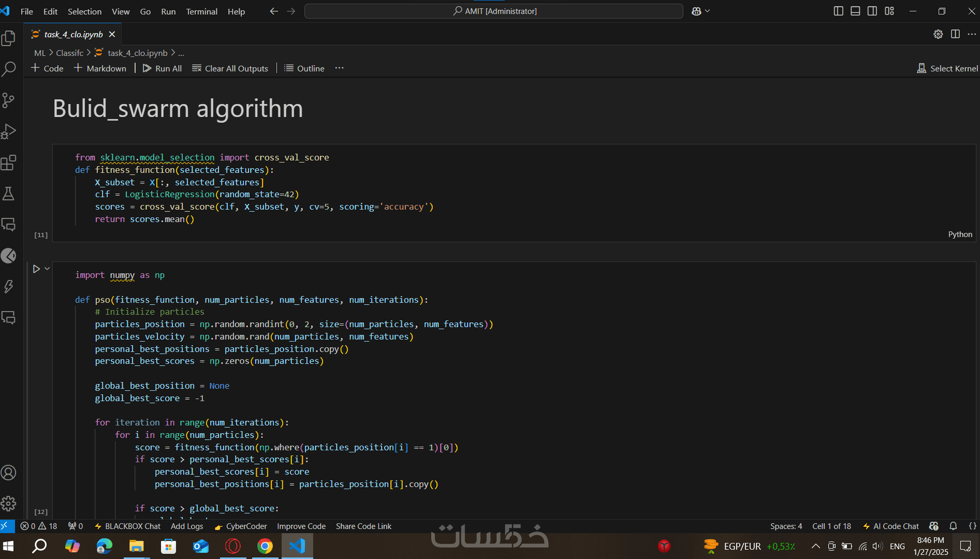980x559 pixels.
Task: Click the command center search box
Action: coord(494,11)
